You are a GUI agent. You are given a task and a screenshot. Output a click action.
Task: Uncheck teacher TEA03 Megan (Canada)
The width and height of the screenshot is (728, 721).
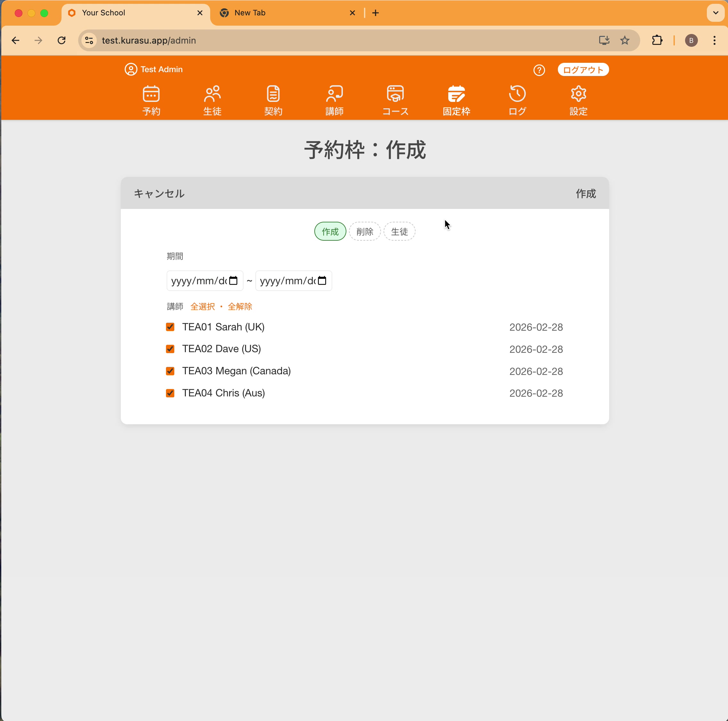point(170,371)
